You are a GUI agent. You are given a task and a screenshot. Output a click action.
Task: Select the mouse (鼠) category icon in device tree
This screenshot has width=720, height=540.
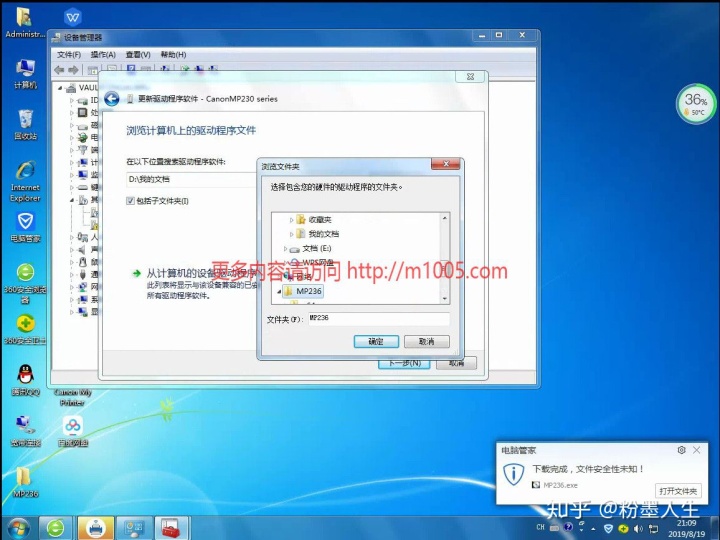coord(83,262)
